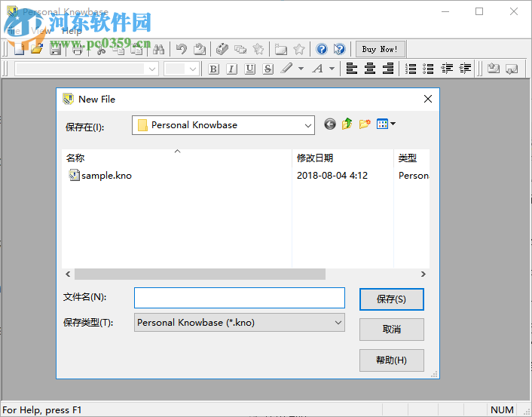Viewport: 532px width, 417px height.
Task: Toggle Bold formatting
Action: 213,69
